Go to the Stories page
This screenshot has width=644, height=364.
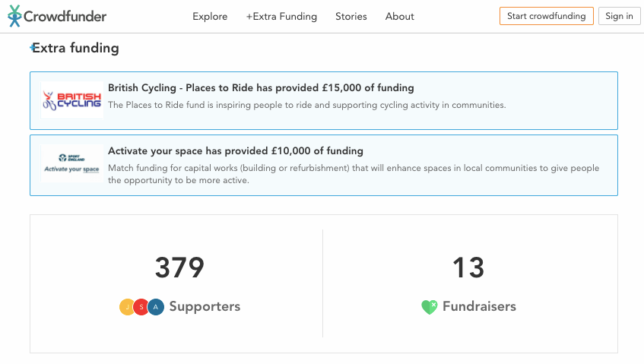[351, 17]
